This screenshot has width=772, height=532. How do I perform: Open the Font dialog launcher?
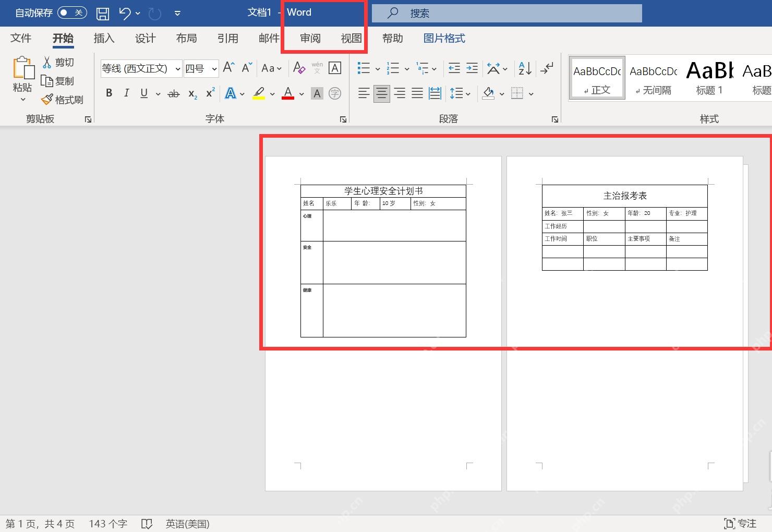pyautogui.click(x=343, y=119)
